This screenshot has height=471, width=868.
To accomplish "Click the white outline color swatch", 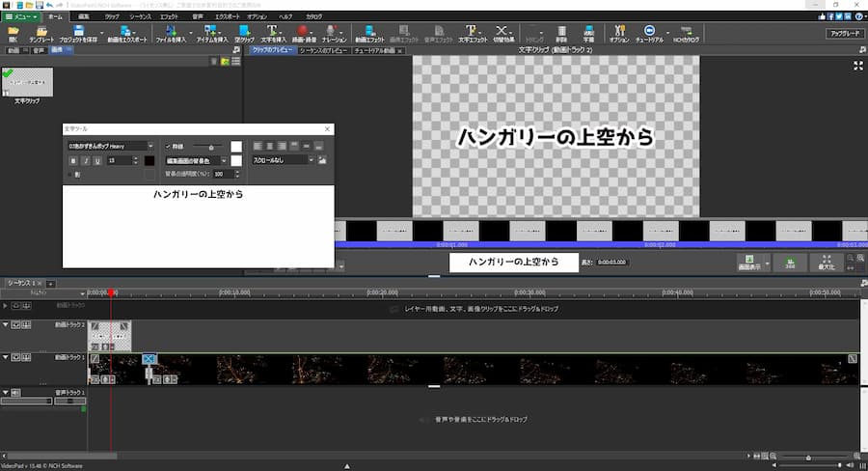I will (x=236, y=147).
